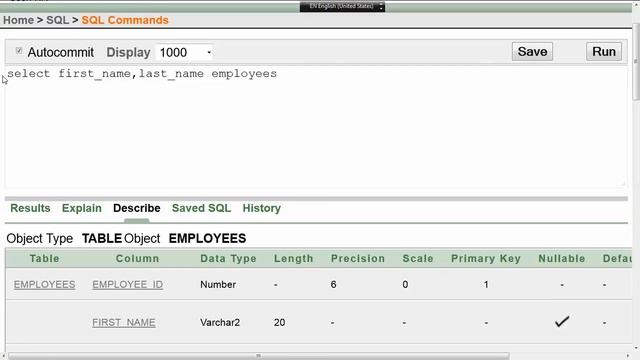Click the Length value 20
The width and height of the screenshot is (640, 360).
280,322
